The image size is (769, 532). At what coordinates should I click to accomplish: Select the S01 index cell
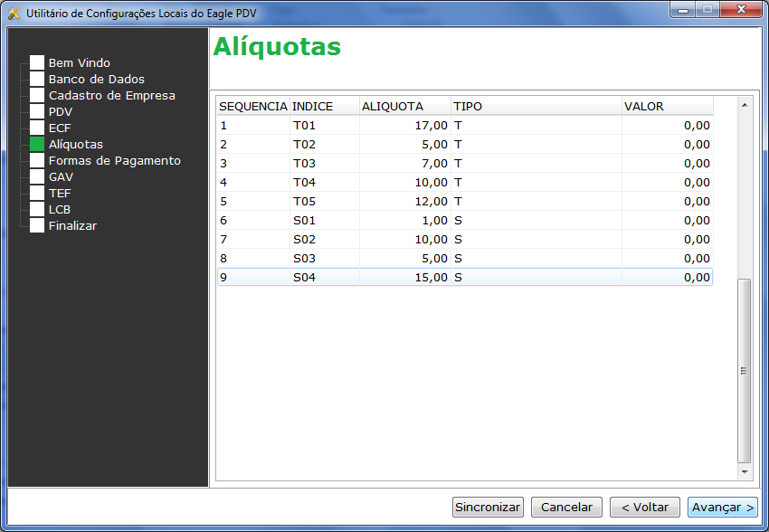325,221
